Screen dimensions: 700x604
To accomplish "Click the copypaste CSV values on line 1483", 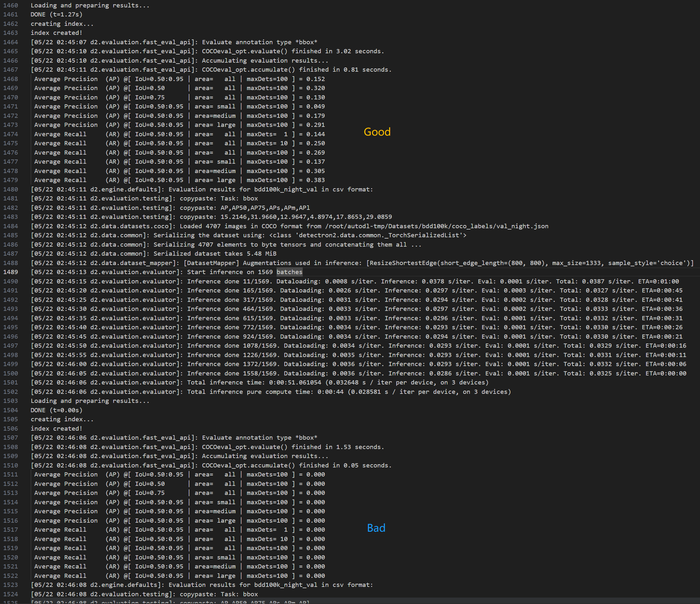I will pos(304,217).
